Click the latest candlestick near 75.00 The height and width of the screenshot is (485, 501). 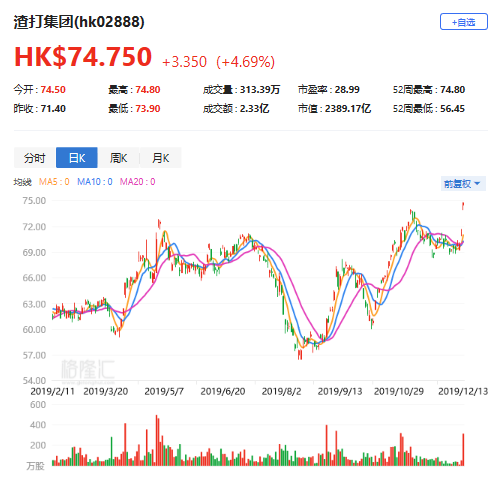click(x=463, y=206)
